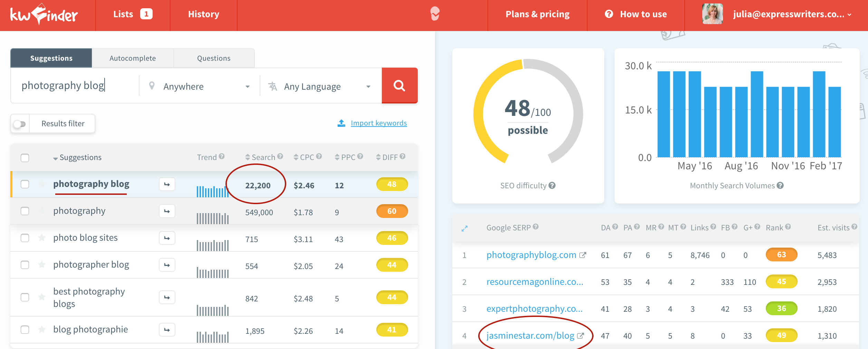Click the May '16 chart bar

pyautogui.click(x=695, y=114)
